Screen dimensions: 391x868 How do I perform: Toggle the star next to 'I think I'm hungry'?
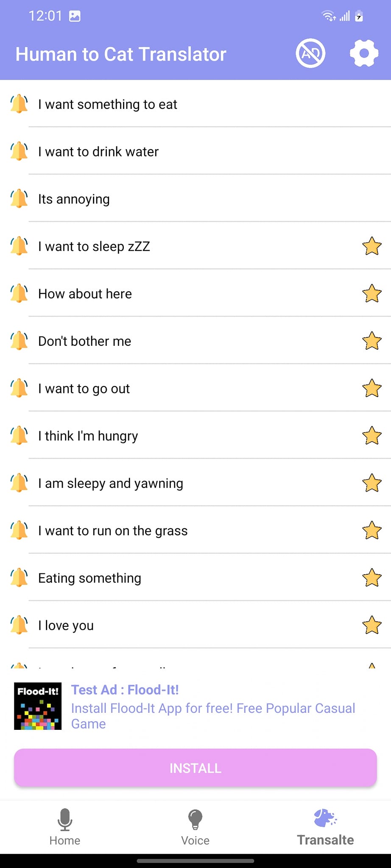pyautogui.click(x=372, y=436)
